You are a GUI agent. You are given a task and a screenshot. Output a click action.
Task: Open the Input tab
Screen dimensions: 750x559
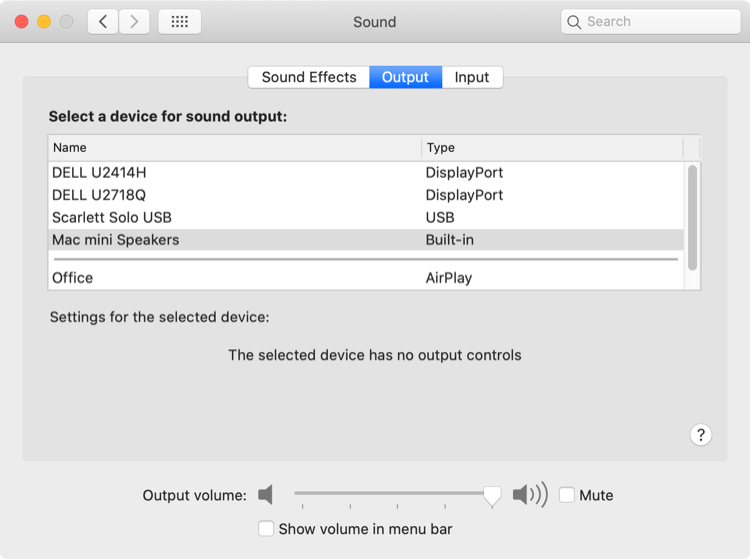tap(472, 77)
